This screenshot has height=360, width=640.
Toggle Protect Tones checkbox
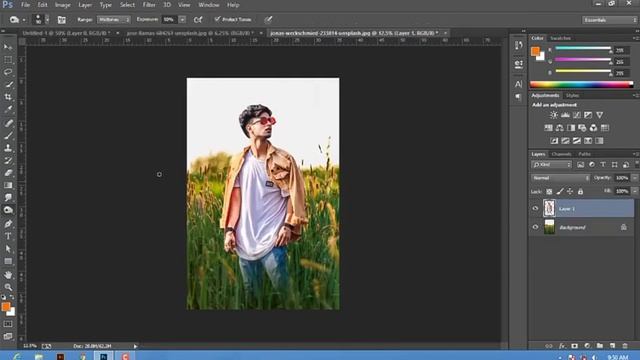point(217,19)
